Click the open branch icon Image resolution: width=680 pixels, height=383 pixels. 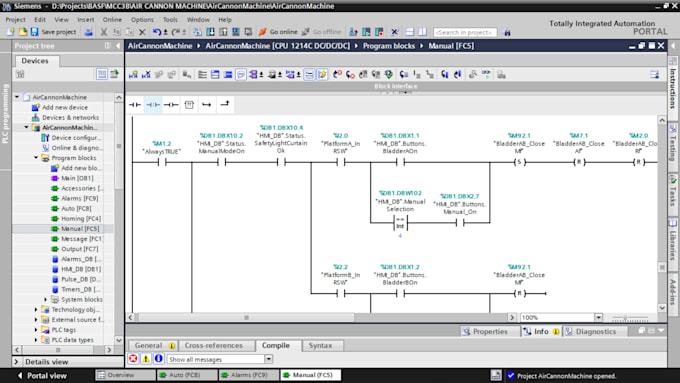(x=207, y=105)
